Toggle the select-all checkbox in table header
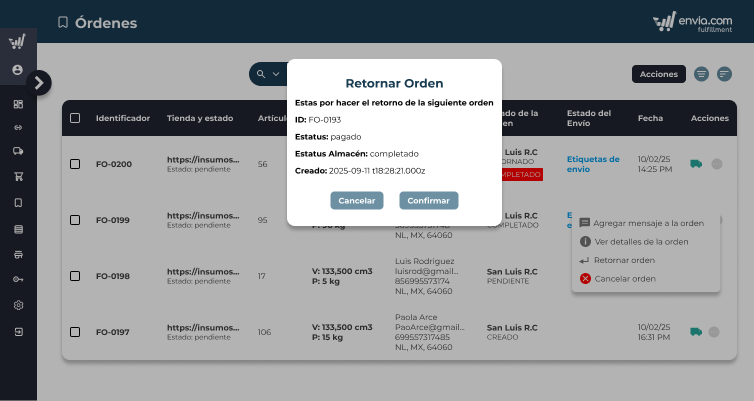Screen dimensions: 754x401 point(75,119)
